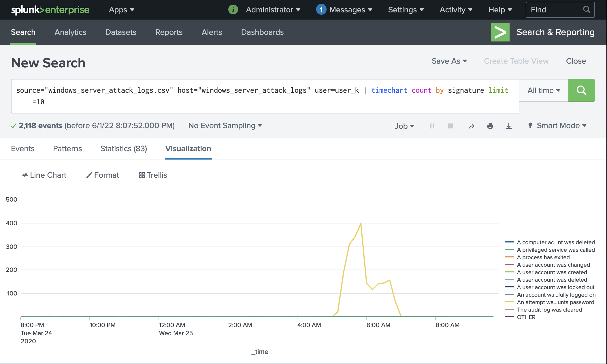Open the Trellis layout options

click(153, 175)
